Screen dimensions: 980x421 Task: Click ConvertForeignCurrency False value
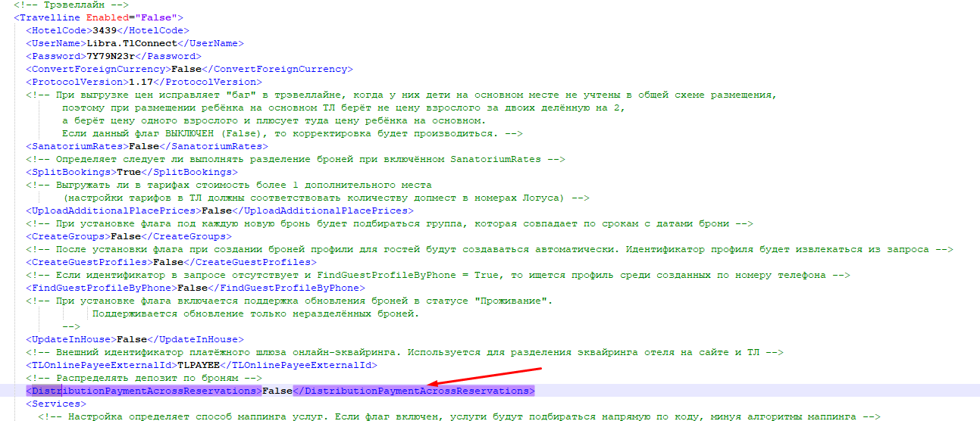pyautogui.click(x=186, y=69)
